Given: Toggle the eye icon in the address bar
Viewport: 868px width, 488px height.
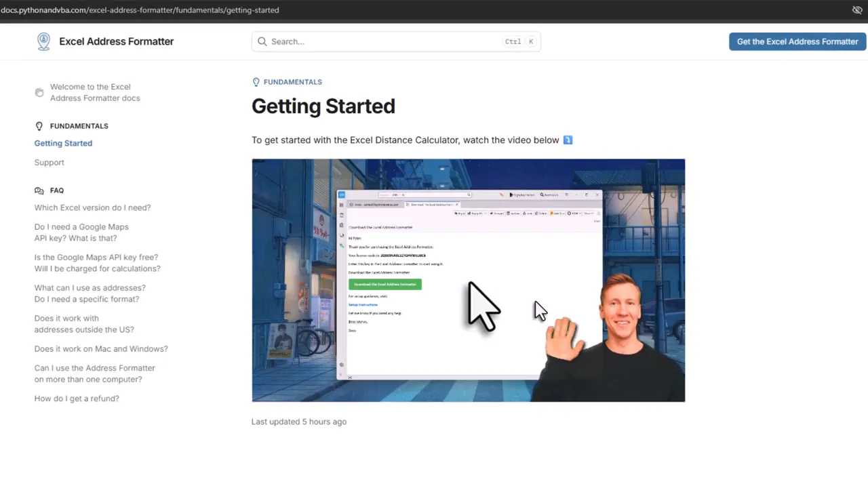Looking at the screenshot, I should pos(857,10).
